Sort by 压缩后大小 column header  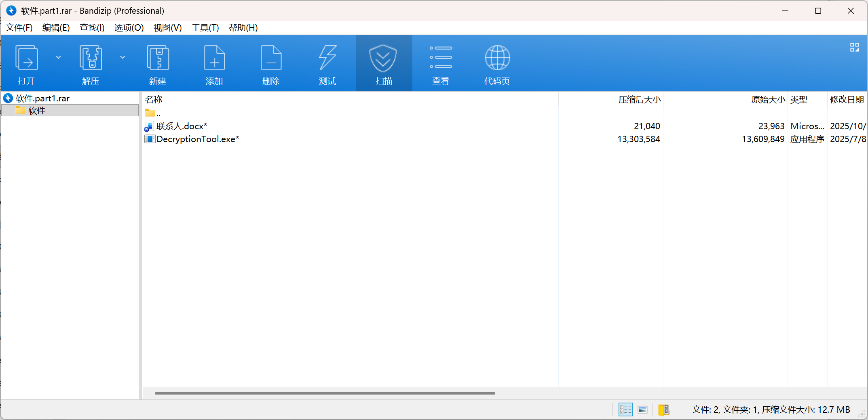coord(640,99)
